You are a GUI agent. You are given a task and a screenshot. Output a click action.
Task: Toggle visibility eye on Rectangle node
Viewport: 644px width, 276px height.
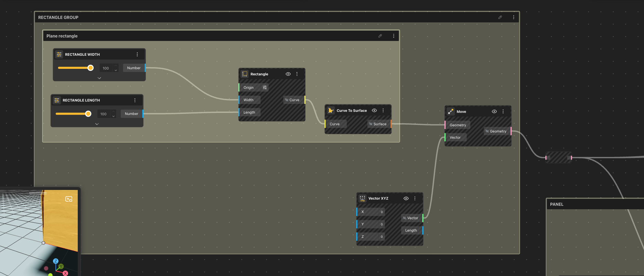(x=288, y=74)
